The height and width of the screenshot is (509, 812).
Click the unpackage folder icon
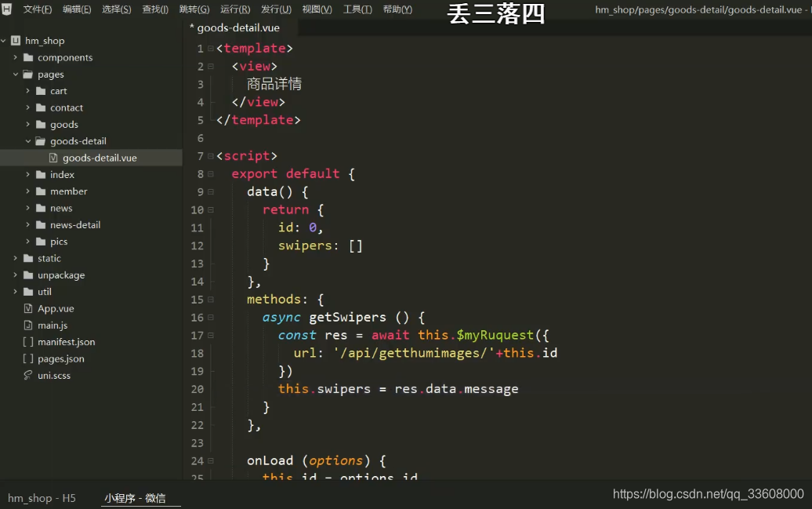[28, 275]
